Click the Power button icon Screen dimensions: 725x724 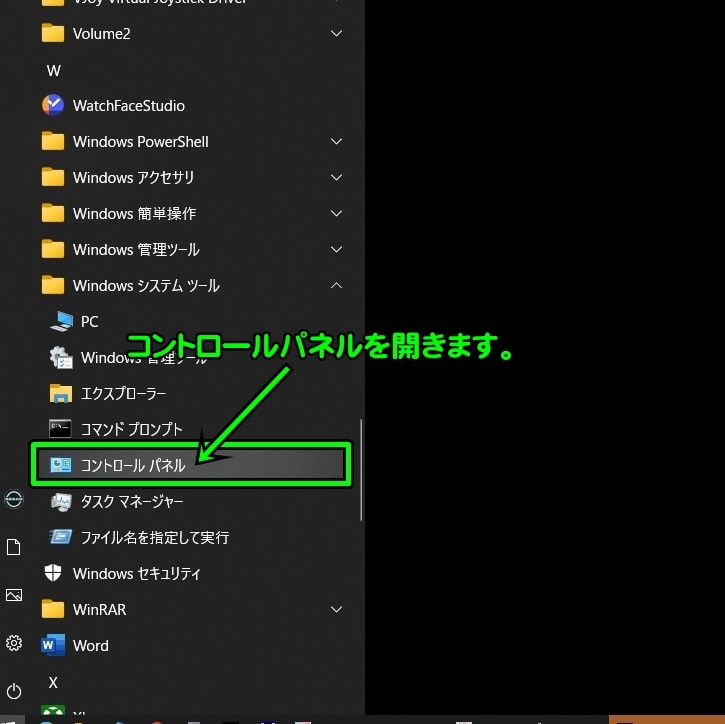[14, 691]
